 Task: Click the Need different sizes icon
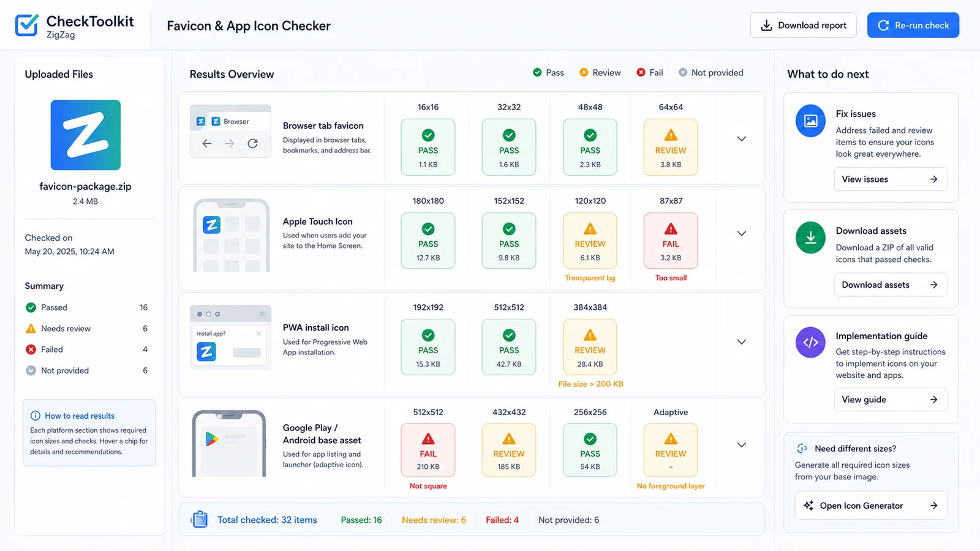coord(802,449)
